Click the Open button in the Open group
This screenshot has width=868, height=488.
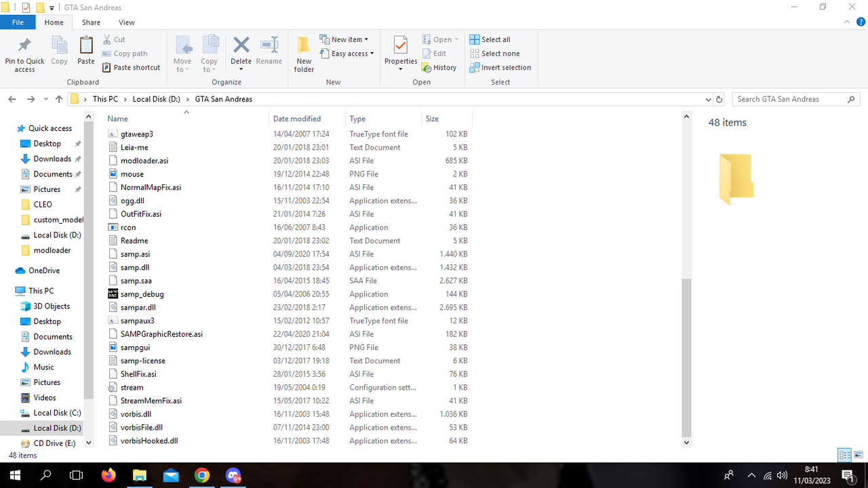[440, 40]
